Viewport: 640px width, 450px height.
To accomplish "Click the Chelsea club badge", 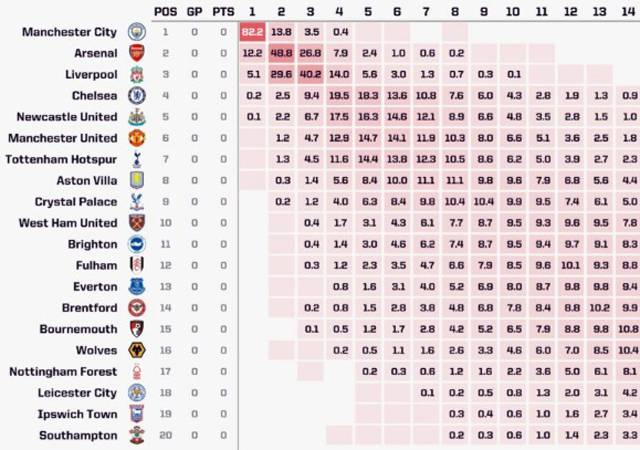I will [x=136, y=96].
